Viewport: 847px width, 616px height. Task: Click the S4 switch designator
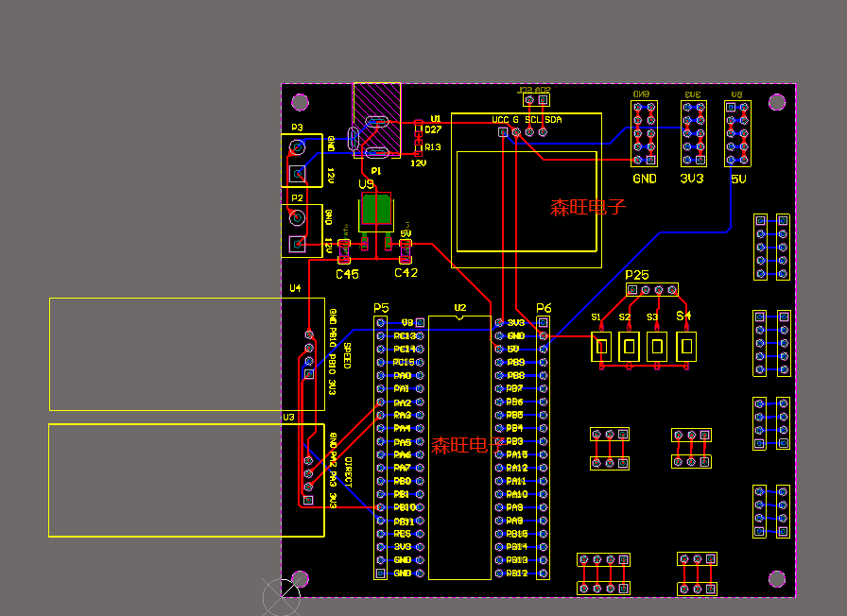683,316
